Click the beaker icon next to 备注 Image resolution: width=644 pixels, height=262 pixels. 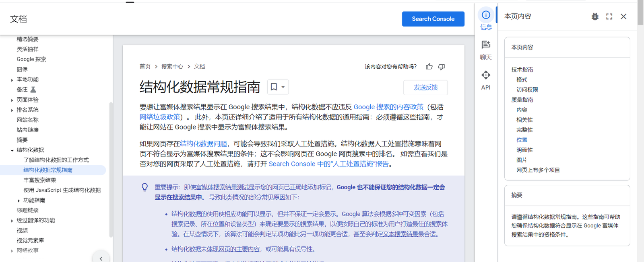click(x=33, y=90)
